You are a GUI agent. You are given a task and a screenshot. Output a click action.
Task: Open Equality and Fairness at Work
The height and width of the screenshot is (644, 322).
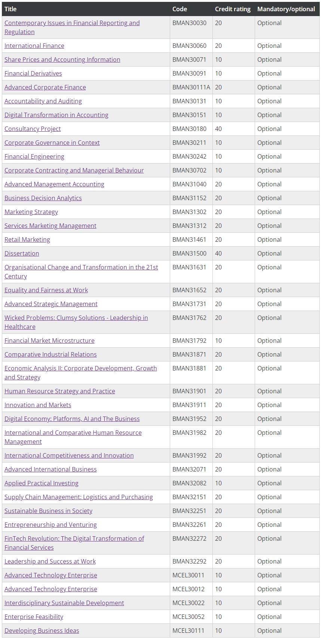click(46, 290)
